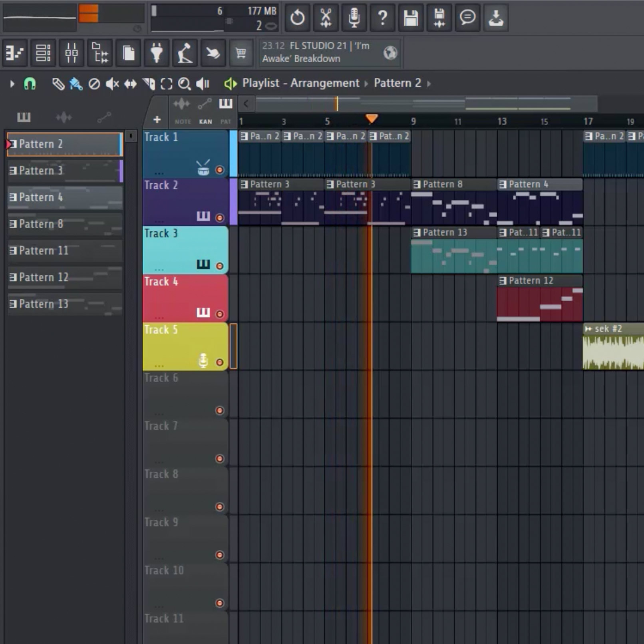Open the plugin picker plug icon
644x644 pixels.
tap(157, 53)
